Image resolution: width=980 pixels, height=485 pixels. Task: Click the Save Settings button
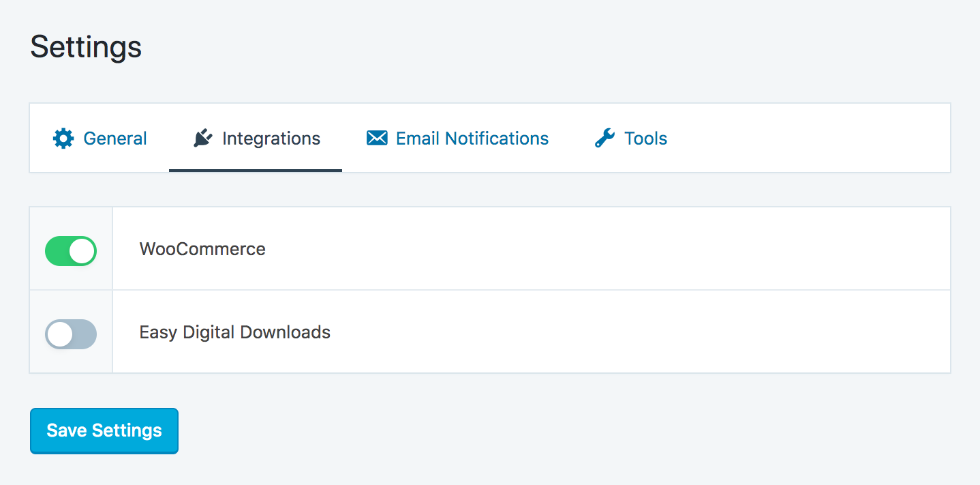click(104, 430)
